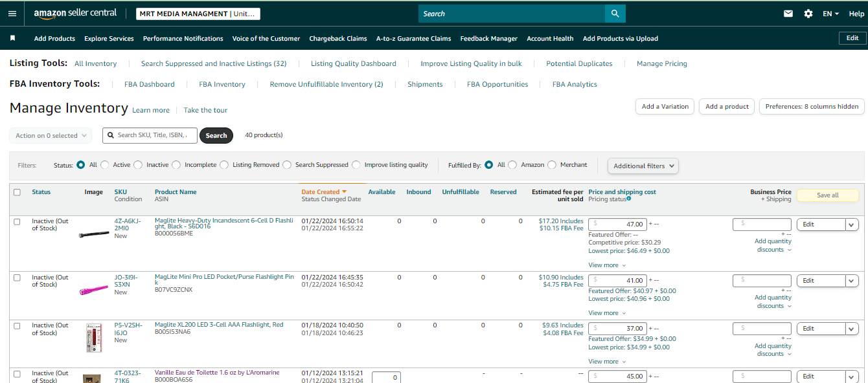Select the Incomplete status filter
The width and height of the screenshot is (868, 383).
pos(176,165)
